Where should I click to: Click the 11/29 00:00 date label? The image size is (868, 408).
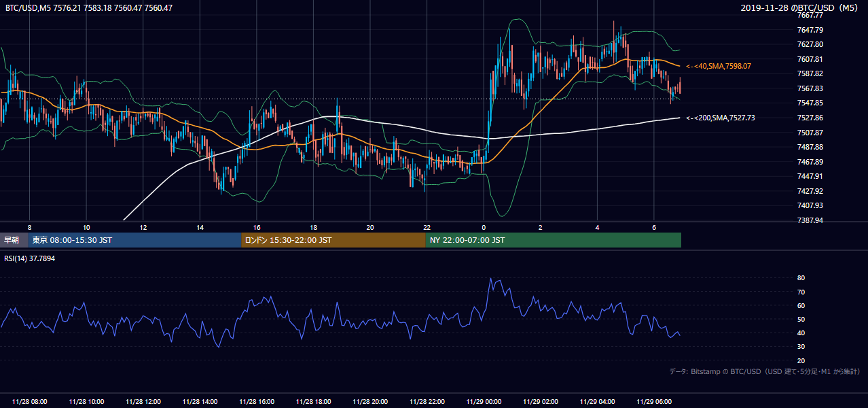(484, 402)
